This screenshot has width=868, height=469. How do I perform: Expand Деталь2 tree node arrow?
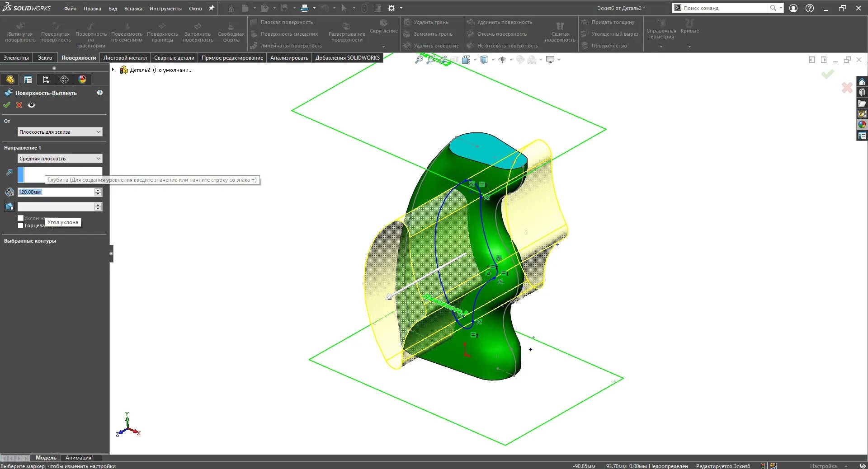[x=113, y=70]
